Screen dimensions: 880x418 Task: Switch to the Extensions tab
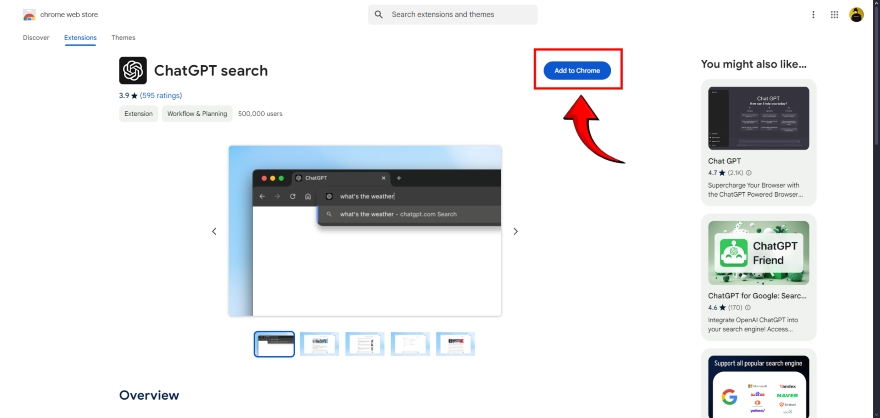pyautogui.click(x=80, y=38)
